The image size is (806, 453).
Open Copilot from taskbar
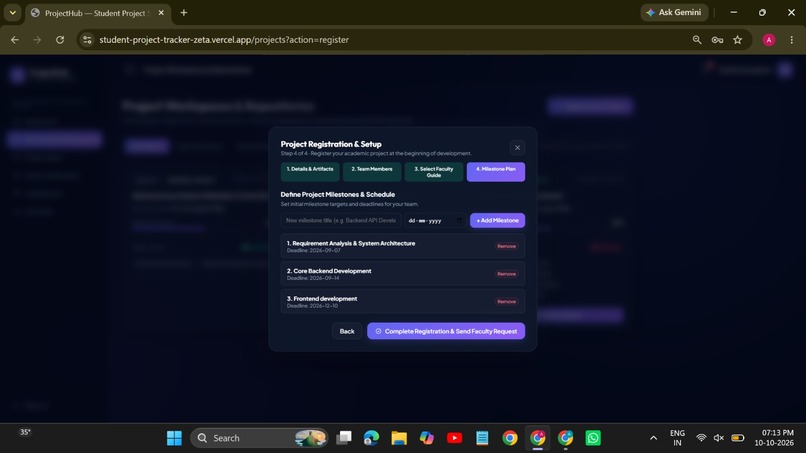point(427,438)
